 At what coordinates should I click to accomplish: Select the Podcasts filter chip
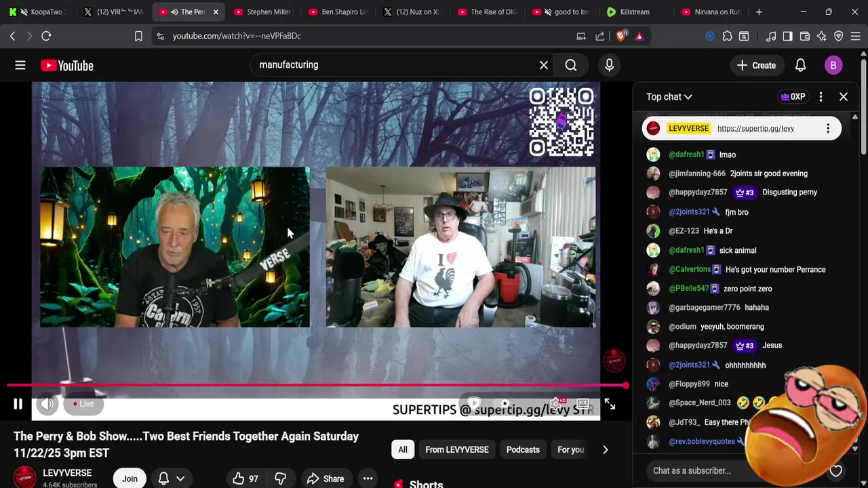523,449
